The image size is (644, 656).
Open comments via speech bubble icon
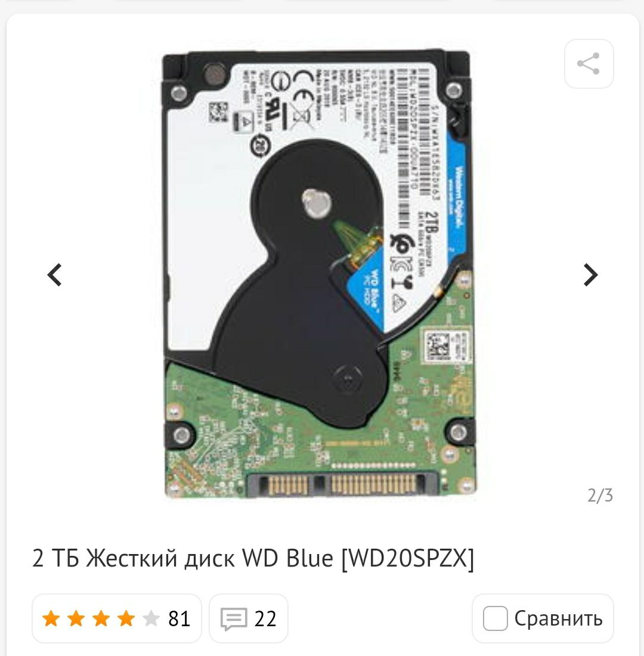pyautogui.click(x=234, y=619)
